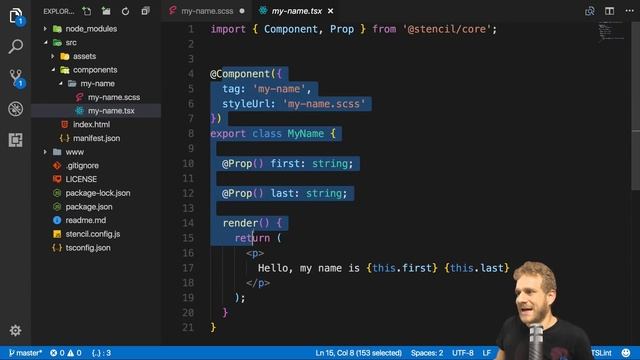
Task: Refresh the Explorer file tree
Action: pyautogui.click(x=126, y=11)
